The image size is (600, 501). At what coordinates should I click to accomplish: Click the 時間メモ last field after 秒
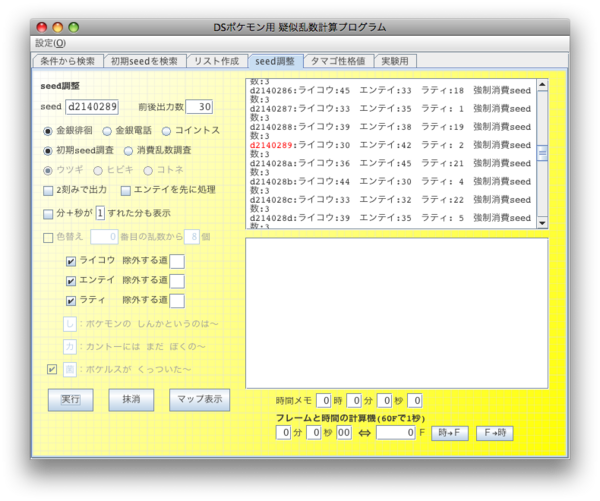tap(415, 401)
